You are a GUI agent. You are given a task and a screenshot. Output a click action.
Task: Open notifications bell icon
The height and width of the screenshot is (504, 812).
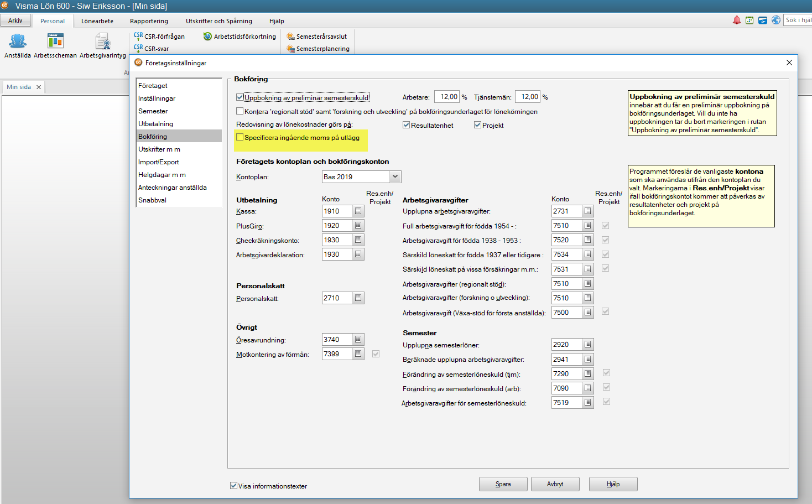coord(737,20)
